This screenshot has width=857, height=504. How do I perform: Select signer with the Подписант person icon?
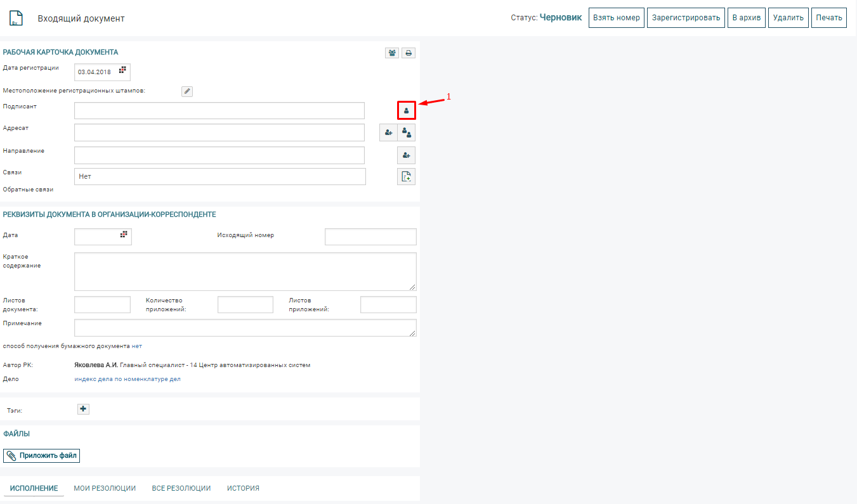pos(406,110)
